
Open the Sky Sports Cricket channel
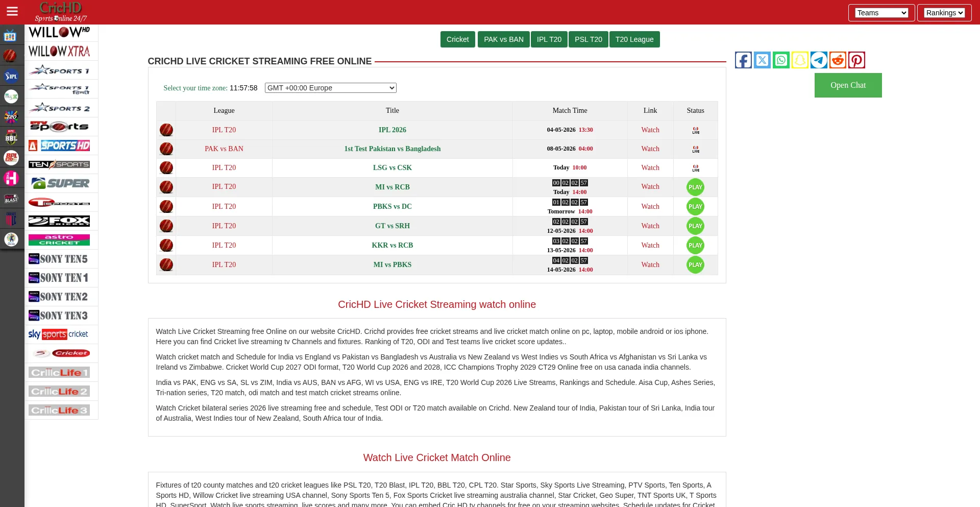tap(58, 334)
